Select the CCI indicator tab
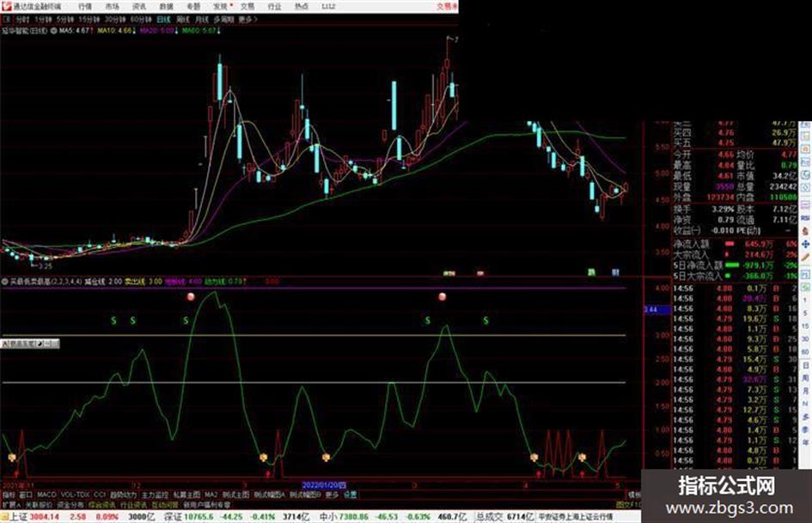Viewport: 812px width, 523px height. coord(100,495)
